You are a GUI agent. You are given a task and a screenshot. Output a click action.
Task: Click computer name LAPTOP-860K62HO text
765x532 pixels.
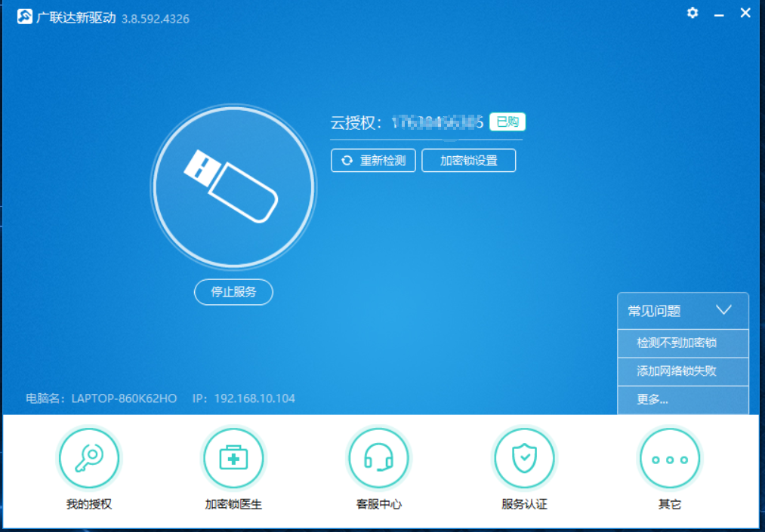point(124,398)
